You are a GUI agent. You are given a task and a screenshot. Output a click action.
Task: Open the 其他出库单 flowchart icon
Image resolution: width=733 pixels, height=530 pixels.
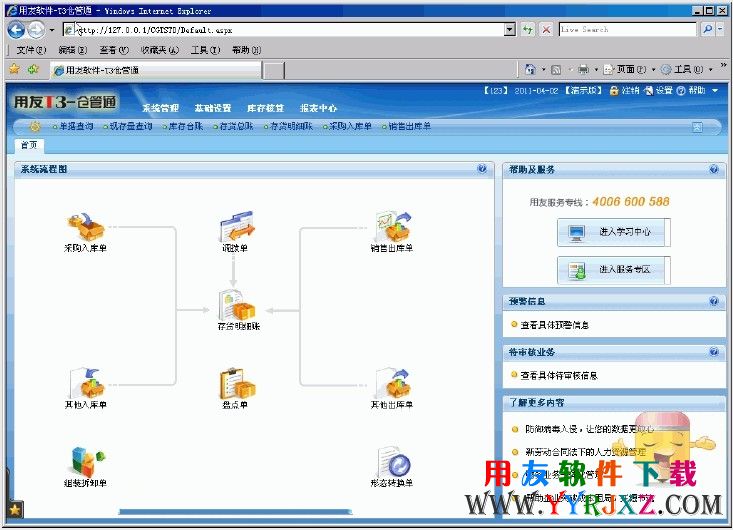click(x=393, y=383)
